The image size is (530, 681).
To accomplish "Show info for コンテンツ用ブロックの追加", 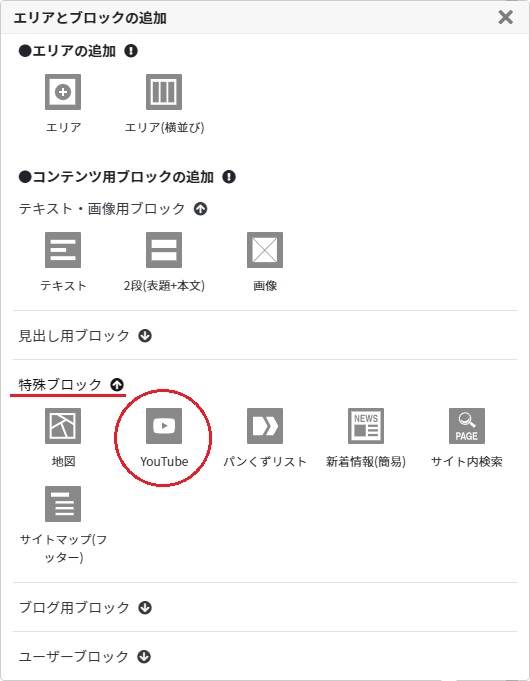I will click(229, 177).
